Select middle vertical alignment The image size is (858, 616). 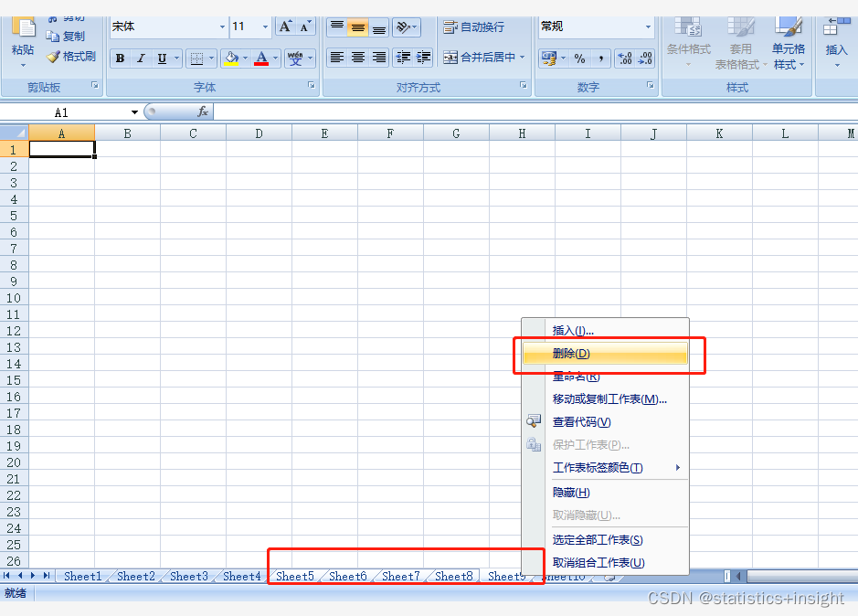(x=358, y=27)
